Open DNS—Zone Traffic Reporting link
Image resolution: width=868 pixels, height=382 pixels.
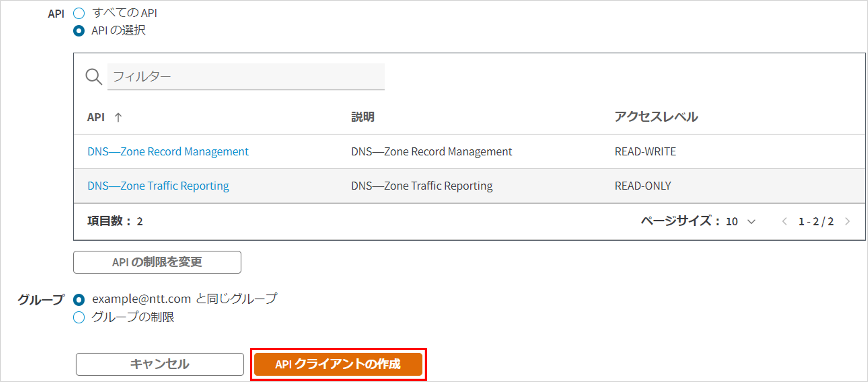(x=158, y=186)
